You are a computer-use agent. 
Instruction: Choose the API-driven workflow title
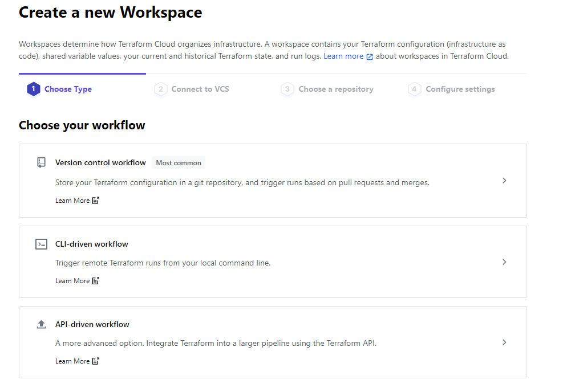(x=92, y=324)
